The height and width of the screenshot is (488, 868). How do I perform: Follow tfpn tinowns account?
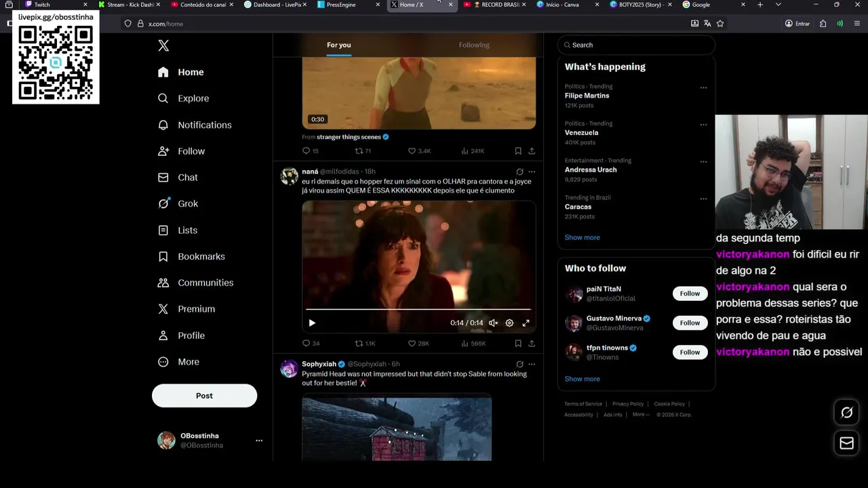(690, 352)
